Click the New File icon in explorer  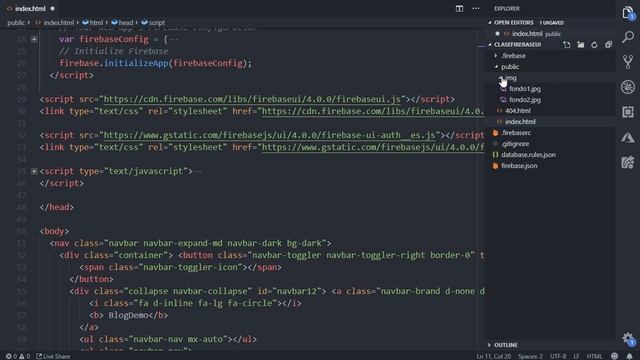(567, 44)
